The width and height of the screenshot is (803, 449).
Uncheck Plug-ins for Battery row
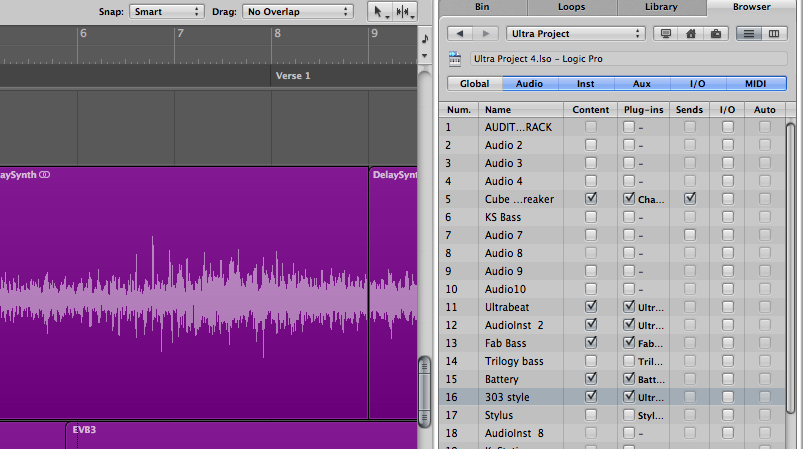(x=629, y=379)
